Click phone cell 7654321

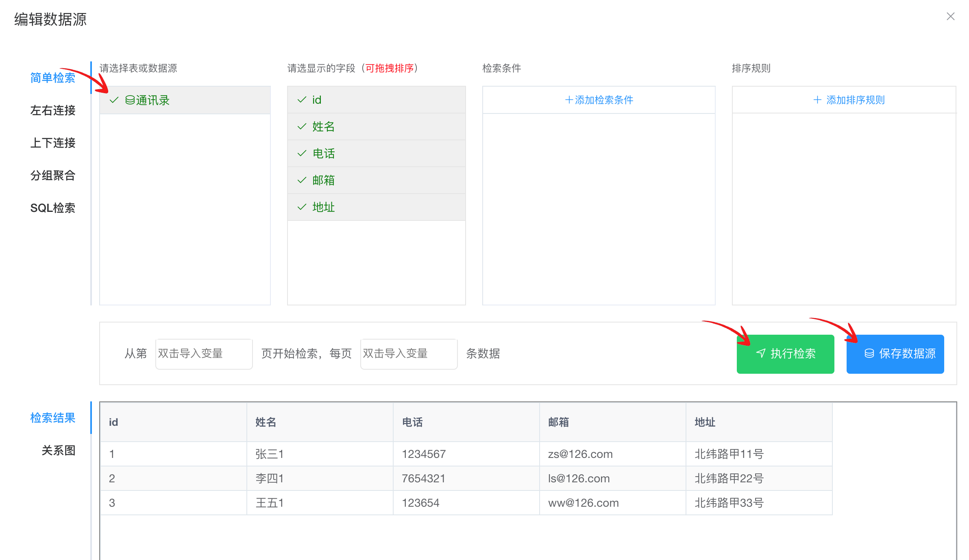[x=466, y=478]
